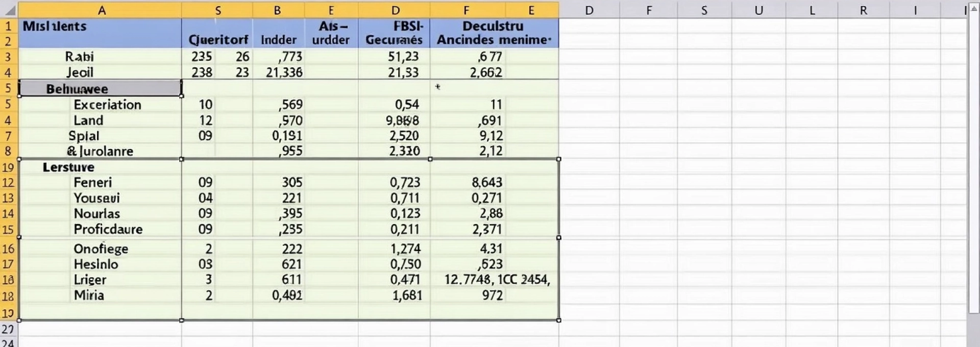This screenshot has width=980, height=347.
Task: Select the "Spial" cell
Action: (x=100, y=136)
